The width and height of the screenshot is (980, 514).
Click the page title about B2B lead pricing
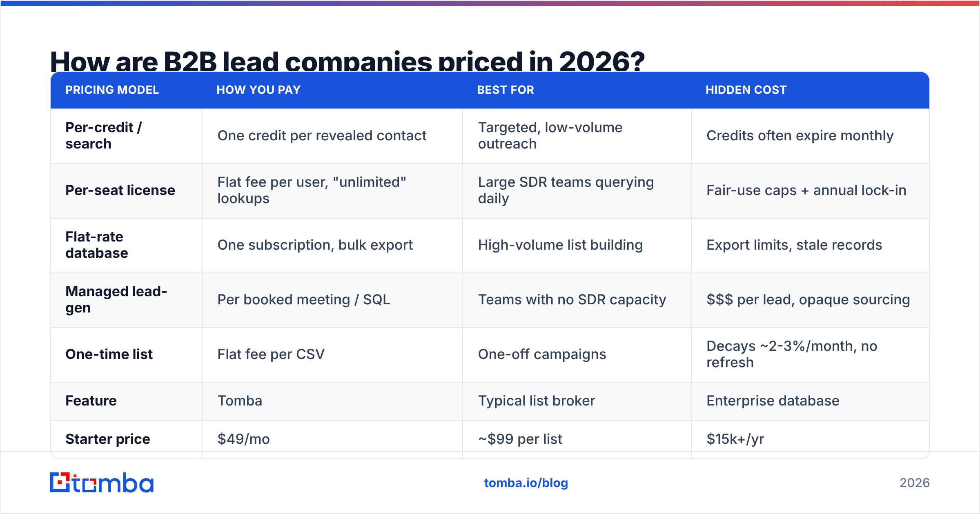point(347,61)
